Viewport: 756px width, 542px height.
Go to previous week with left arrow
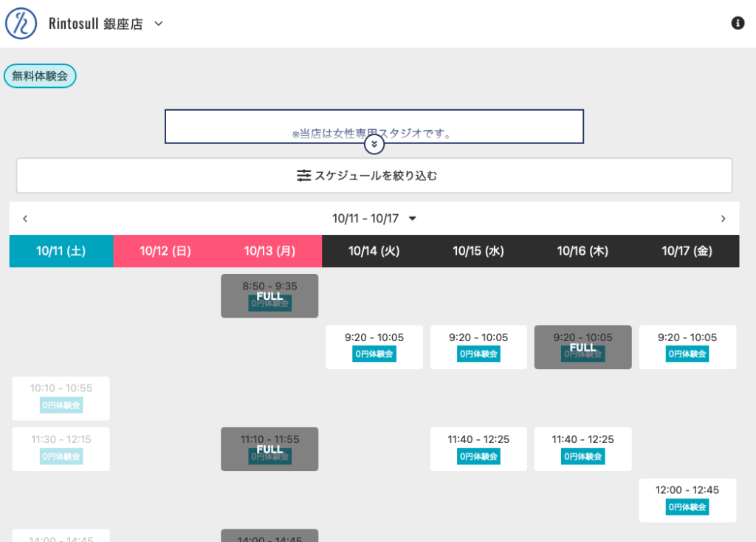pyautogui.click(x=25, y=219)
